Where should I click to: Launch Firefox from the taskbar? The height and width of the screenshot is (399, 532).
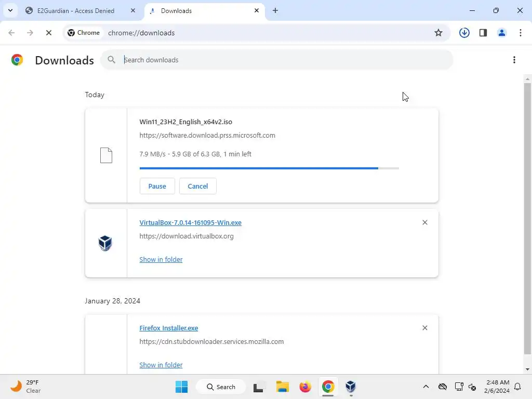pyautogui.click(x=305, y=387)
